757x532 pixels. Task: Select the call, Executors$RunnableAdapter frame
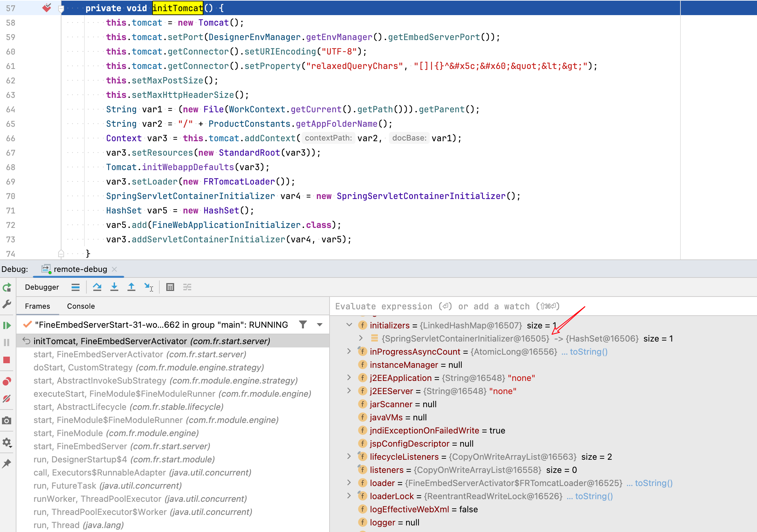tap(173, 472)
